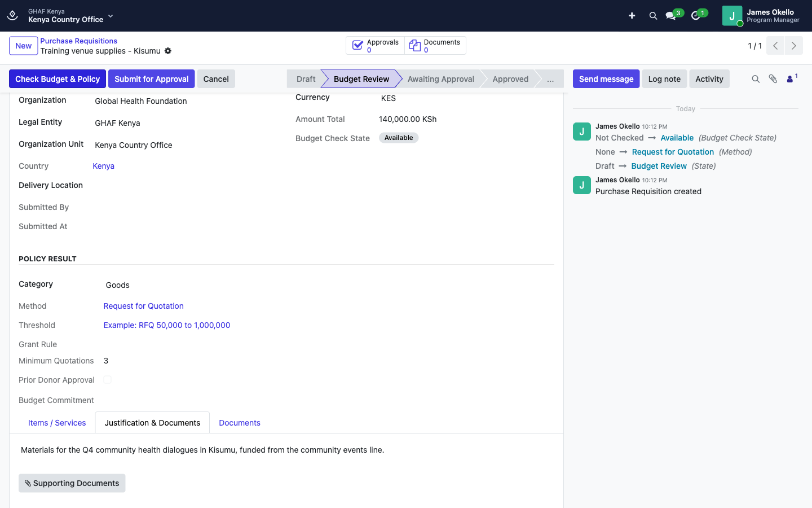Click the record pager 1 / 1

coord(754,46)
